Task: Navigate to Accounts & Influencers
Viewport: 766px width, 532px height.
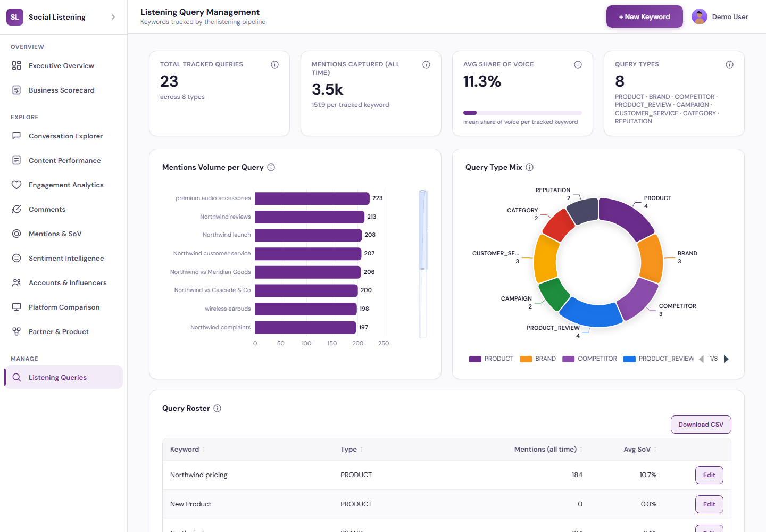Action: [63, 282]
